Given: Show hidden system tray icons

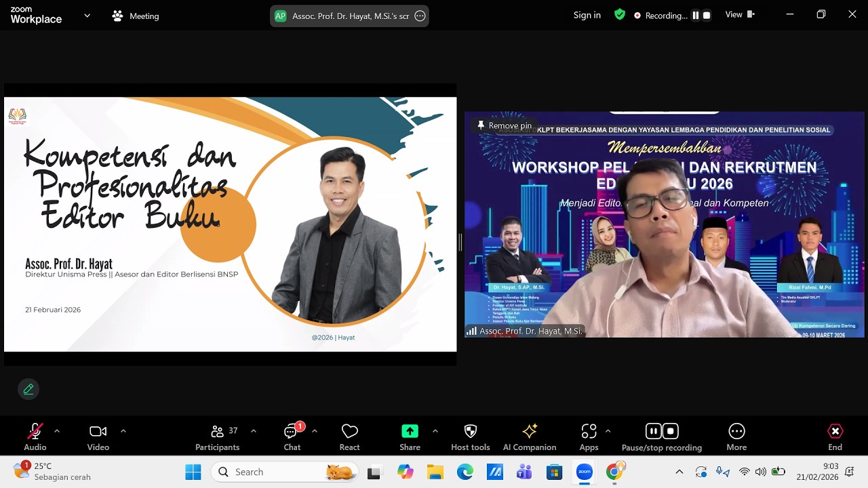Looking at the screenshot, I should [x=679, y=472].
